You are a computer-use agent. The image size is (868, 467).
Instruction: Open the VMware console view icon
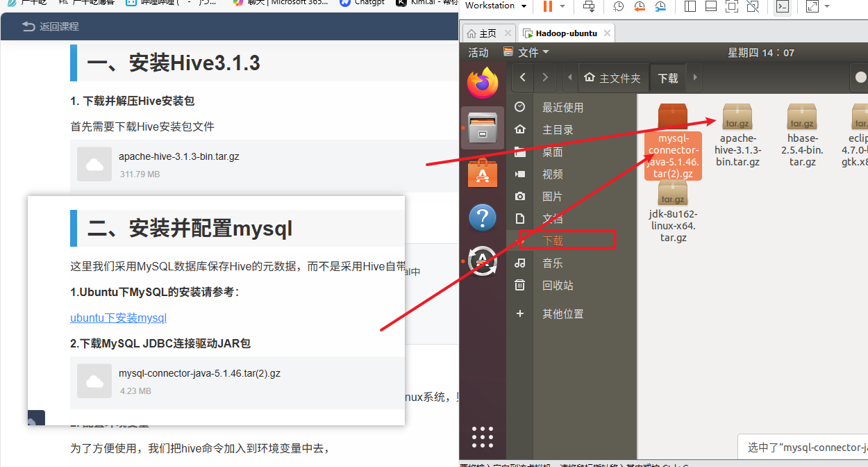pyautogui.click(x=783, y=7)
